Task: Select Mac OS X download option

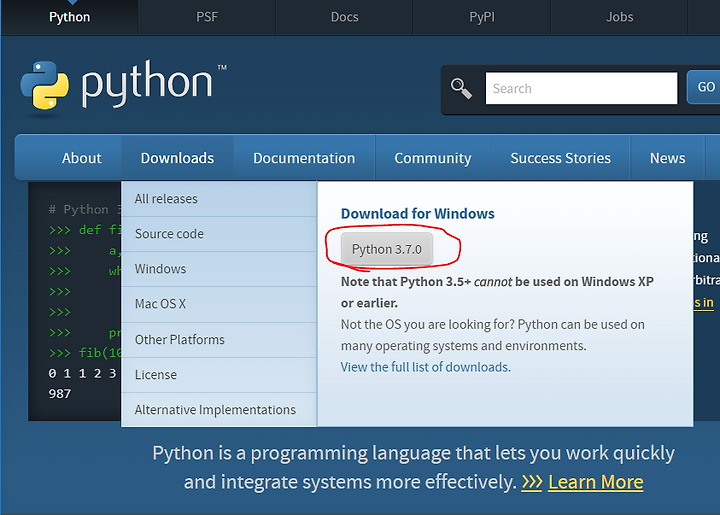Action: (x=219, y=304)
